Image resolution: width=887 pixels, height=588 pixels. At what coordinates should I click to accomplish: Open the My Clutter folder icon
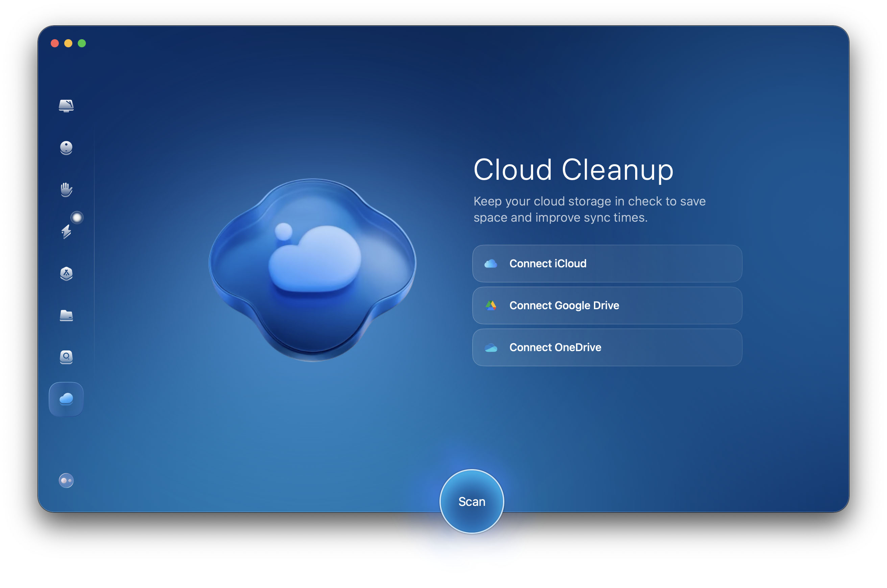pyautogui.click(x=66, y=315)
